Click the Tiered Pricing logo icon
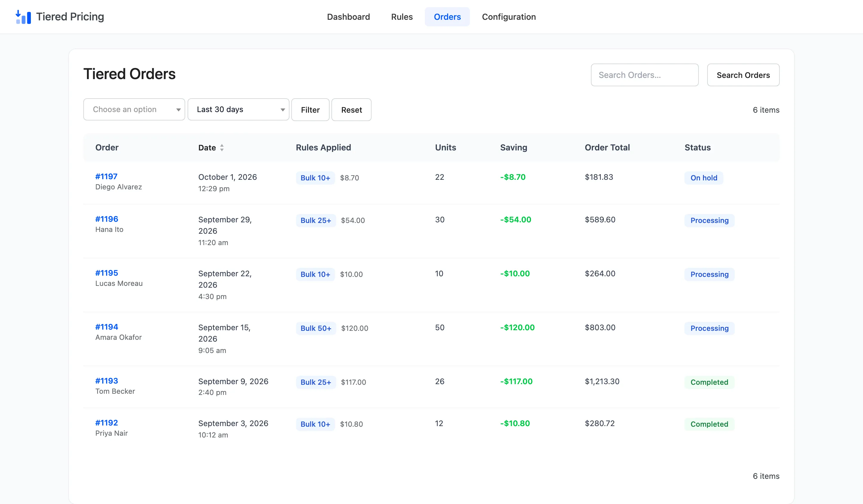Screen dimensions: 863x504 coord(23,17)
